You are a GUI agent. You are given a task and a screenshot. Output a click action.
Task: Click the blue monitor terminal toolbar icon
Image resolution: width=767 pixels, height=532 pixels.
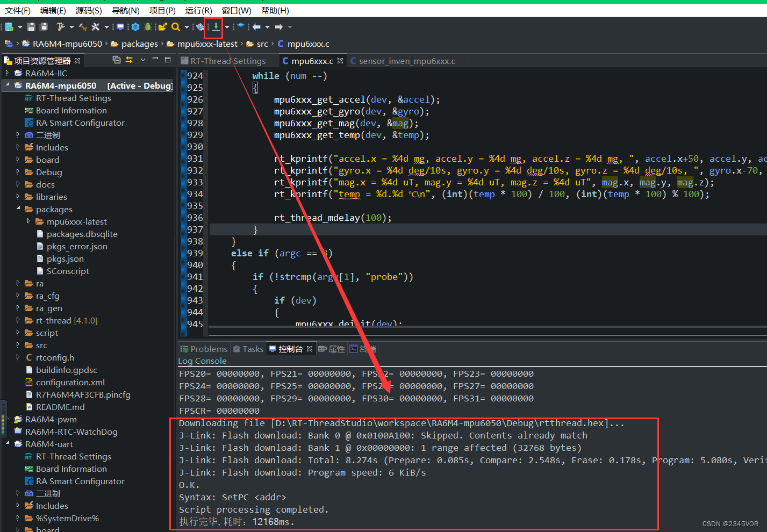coord(120,27)
